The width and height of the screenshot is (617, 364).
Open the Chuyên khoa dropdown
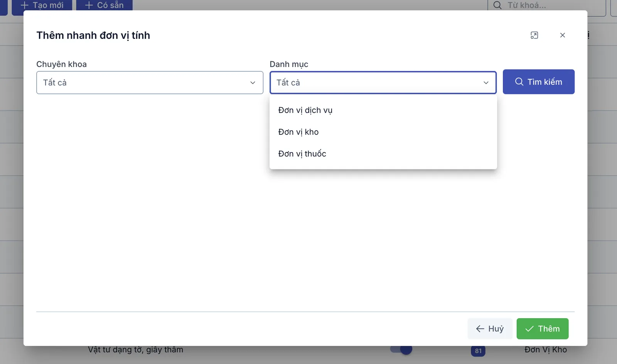pyautogui.click(x=150, y=82)
